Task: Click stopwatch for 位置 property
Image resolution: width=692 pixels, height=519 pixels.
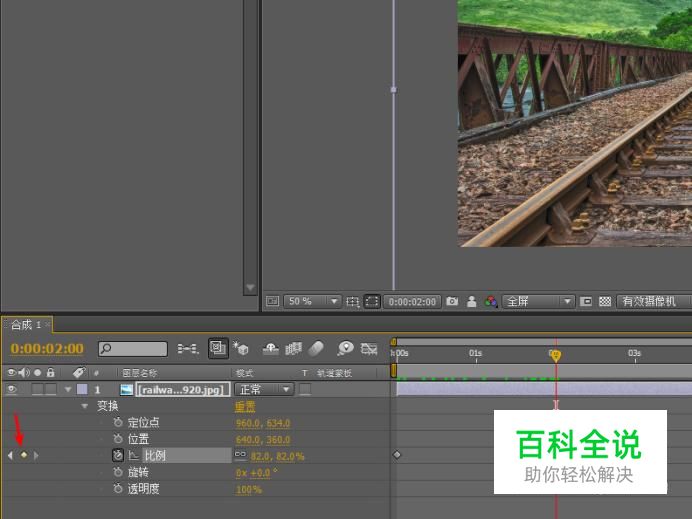Action: pyautogui.click(x=118, y=439)
